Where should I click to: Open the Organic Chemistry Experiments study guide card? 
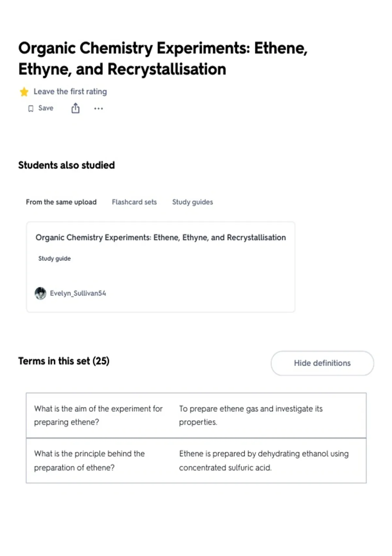(x=161, y=267)
